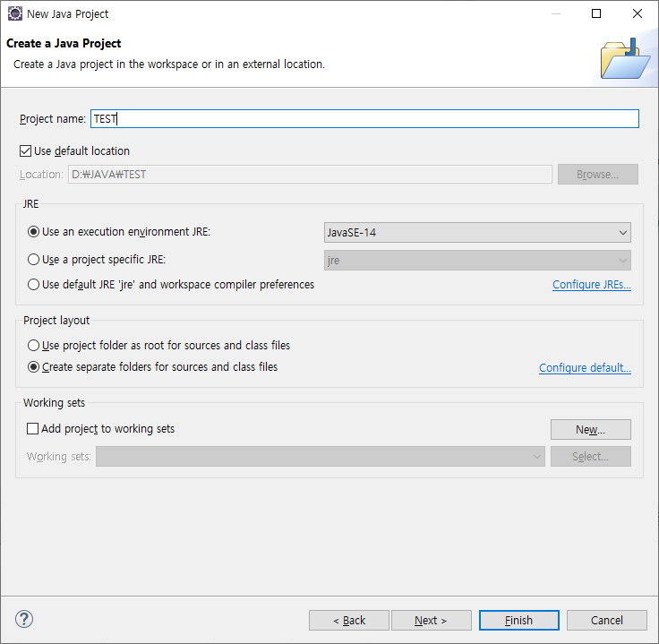Image resolution: width=659 pixels, height=644 pixels.
Task: Focus the Project name field containing TEST
Action: pos(364,118)
